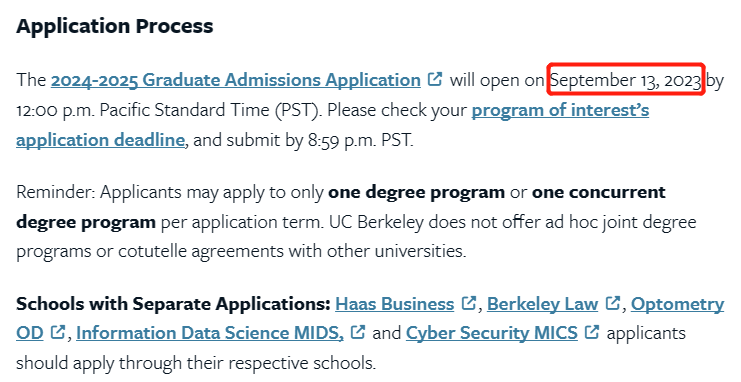Open program of interest's application deadline link
The width and height of the screenshot is (741, 382).
point(560,110)
